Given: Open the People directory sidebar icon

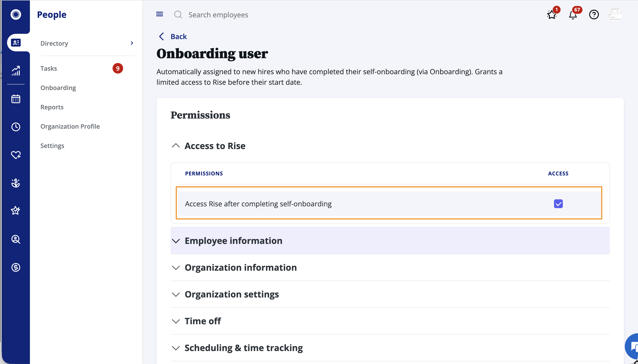Looking at the screenshot, I should tap(16, 43).
